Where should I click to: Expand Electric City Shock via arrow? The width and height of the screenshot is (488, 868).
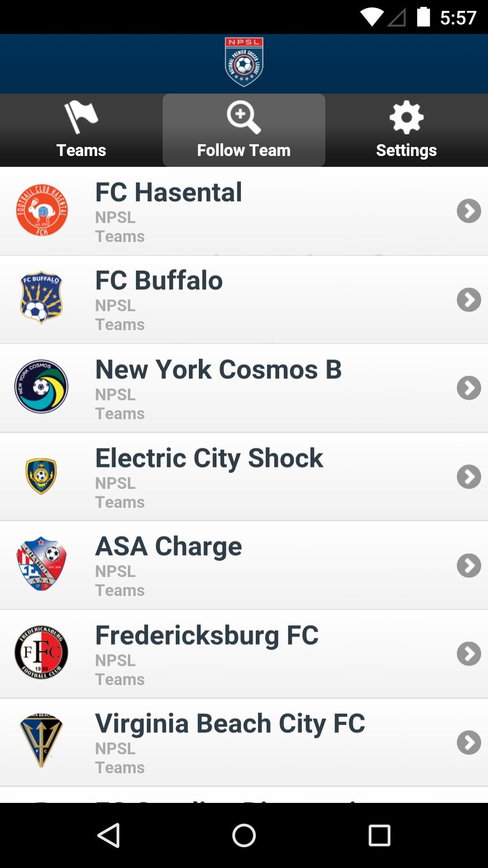point(469,476)
